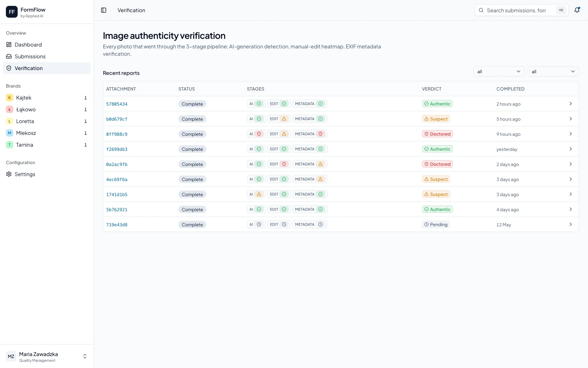Click the Suspect verdict for b0d679cf
Image resolution: width=588 pixels, height=368 pixels.
coord(436,119)
